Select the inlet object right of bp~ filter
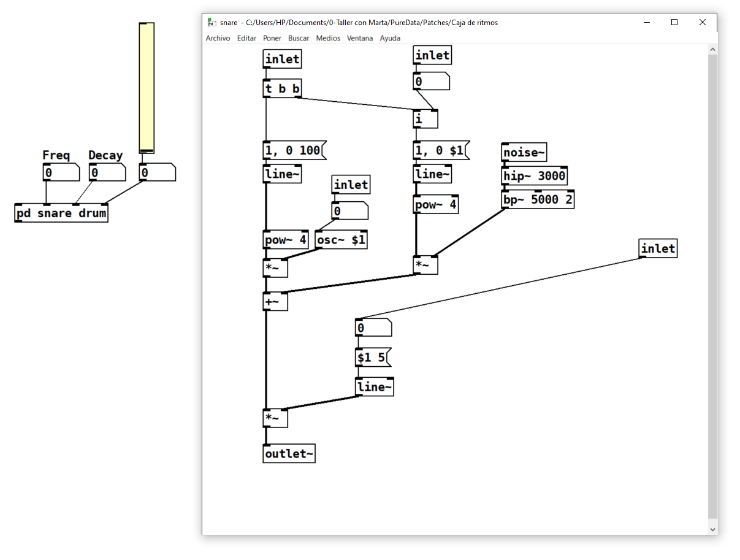 click(658, 248)
